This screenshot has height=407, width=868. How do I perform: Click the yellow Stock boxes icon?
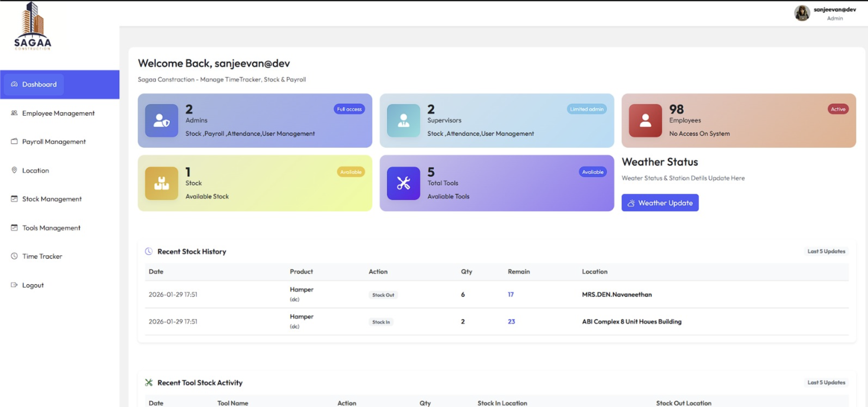pos(161,184)
